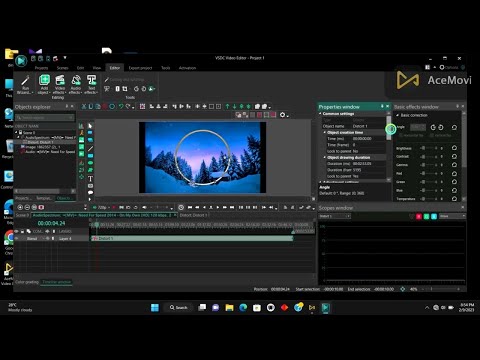Toggle Vertical flip checkbox
The width and height of the screenshot is (480, 360).
tap(431, 135)
